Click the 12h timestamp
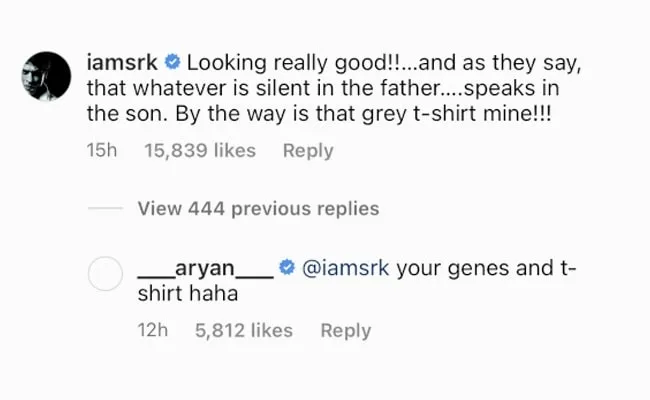Image resolution: width=650 pixels, height=400 pixels. pyautogui.click(x=152, y=330)
